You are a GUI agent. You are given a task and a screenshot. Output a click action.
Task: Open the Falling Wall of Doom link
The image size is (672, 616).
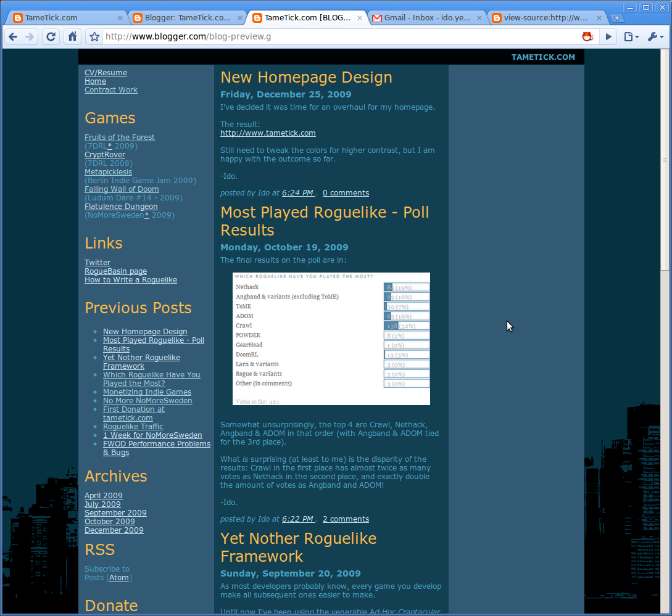122,189
